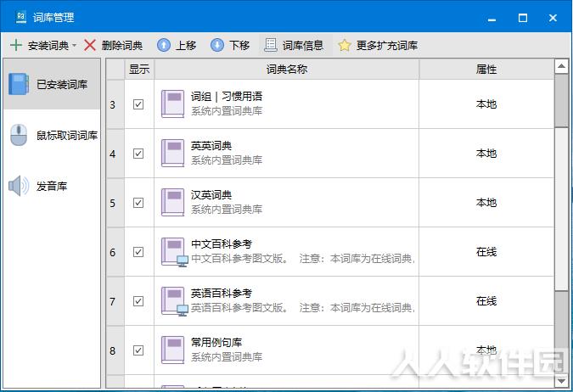This screenshot has width=573, height=392.
Task: Click the yellow star icon
Action: (x=345, y=45)
